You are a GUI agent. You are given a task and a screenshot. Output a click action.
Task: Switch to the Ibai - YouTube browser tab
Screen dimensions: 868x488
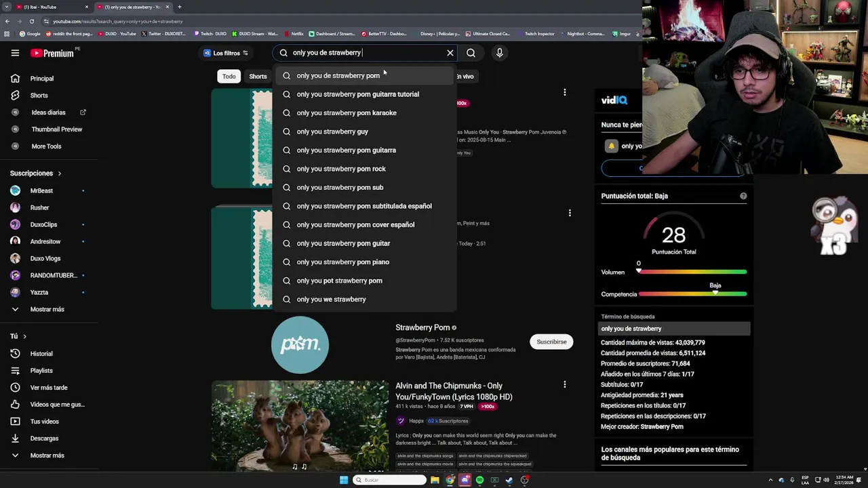(x=53, y=7)
